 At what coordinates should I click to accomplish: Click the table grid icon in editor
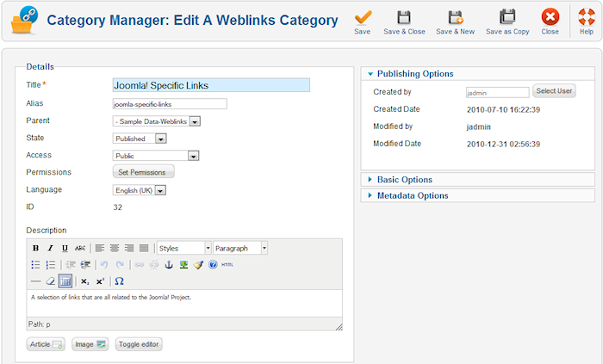[x=65, y=281]
